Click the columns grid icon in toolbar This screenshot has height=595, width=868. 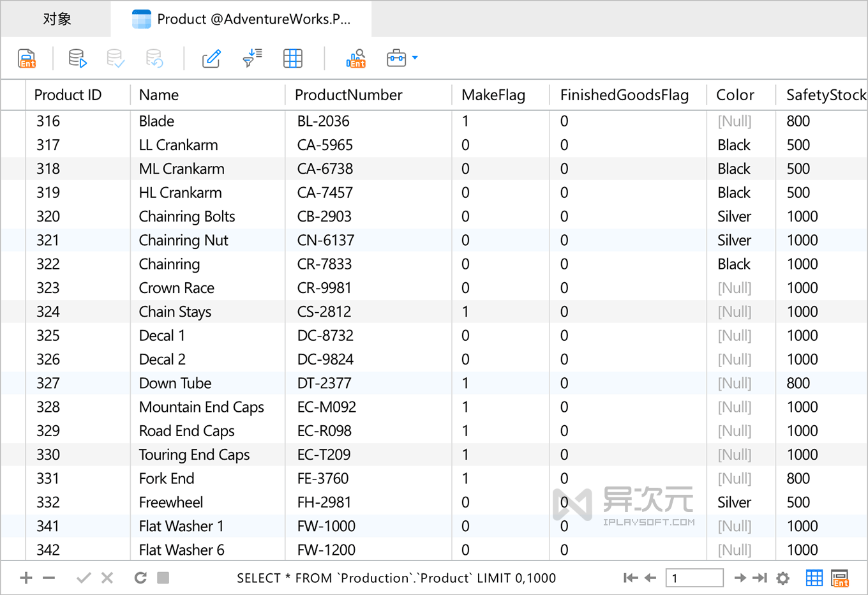[292, 59]
